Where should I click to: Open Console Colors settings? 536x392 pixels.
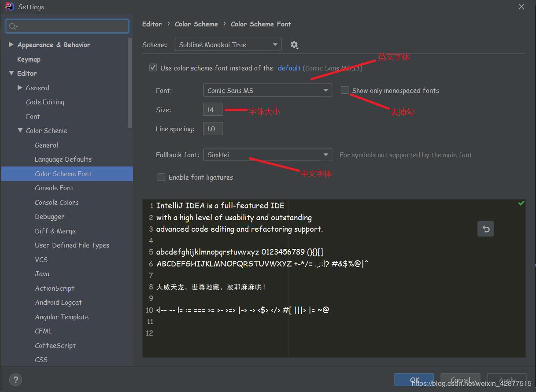56,202
